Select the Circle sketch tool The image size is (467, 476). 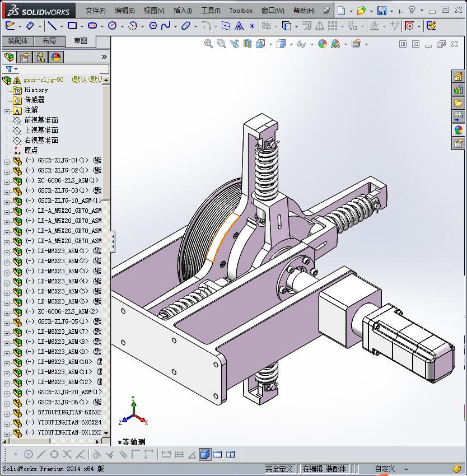pos(113,26)
